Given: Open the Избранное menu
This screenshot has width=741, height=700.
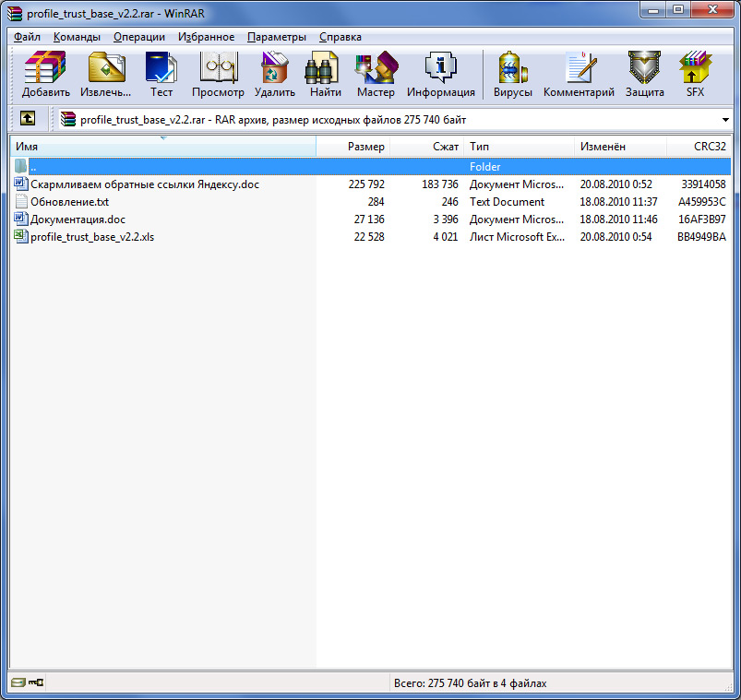Looking at the screenshot, I should [x=206, y=37].
